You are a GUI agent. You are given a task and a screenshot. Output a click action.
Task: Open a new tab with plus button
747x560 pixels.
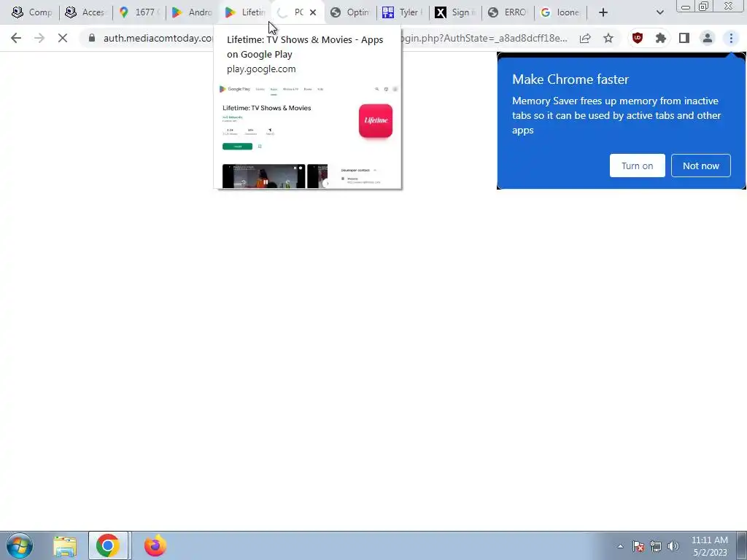pos(603,12)
